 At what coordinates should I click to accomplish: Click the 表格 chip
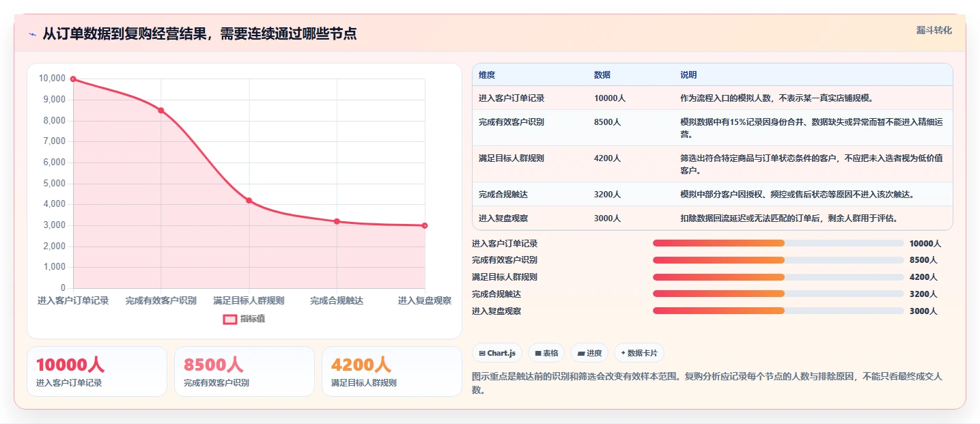pos(546,353)
